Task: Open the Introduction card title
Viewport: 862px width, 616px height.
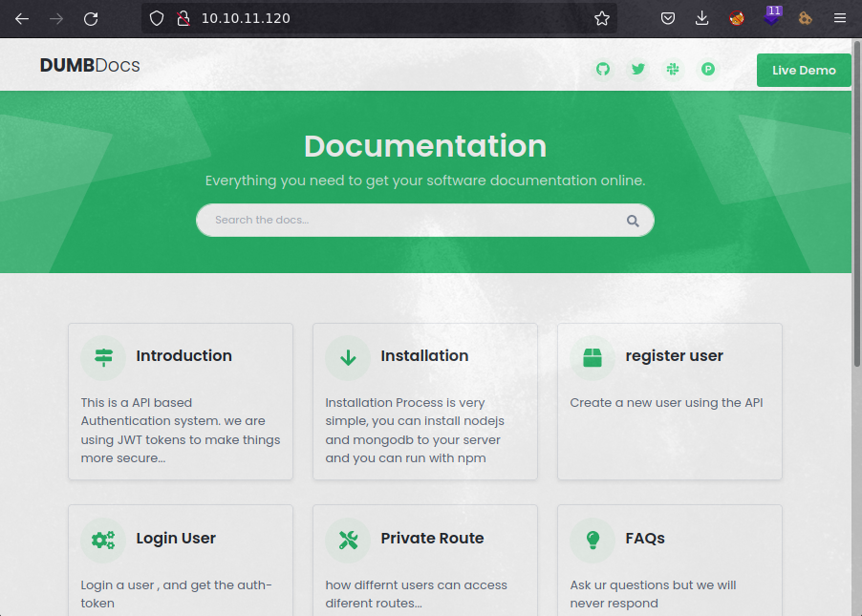Action: (x=184, y=356)
